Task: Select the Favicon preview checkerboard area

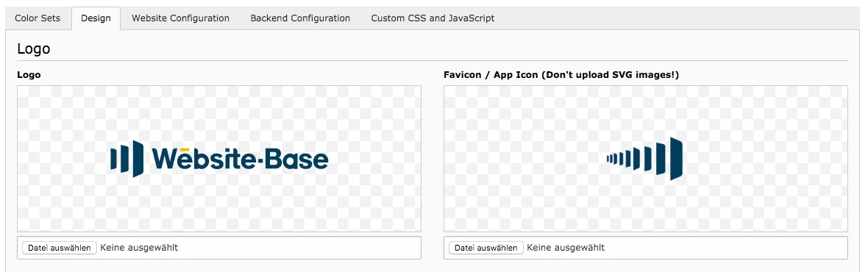Action: point(645,159)
